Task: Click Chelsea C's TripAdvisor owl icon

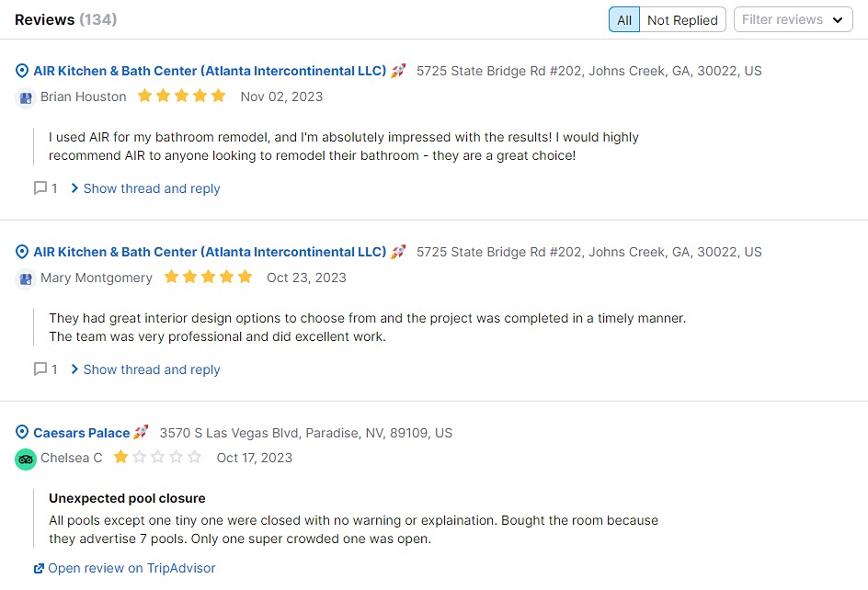Action: [x=25, y=459]
